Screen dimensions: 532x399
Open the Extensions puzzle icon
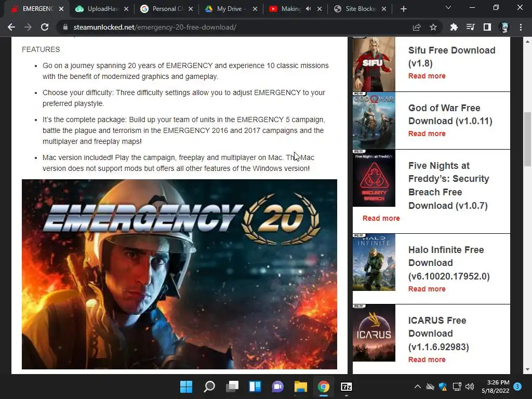tap(454, 27)
